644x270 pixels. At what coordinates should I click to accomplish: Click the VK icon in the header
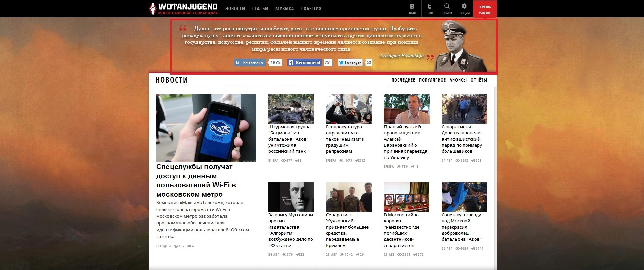412,7
